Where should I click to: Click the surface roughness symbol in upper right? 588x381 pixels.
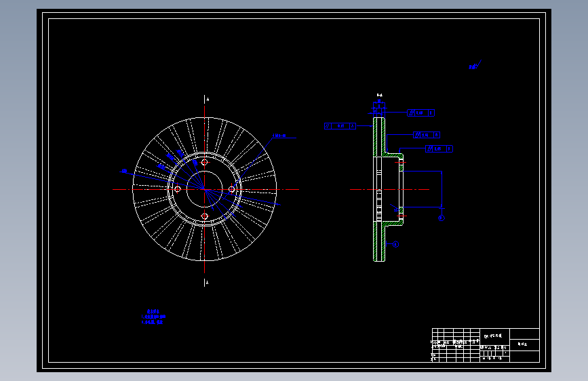pyautogui.click(x=475, y=65)
